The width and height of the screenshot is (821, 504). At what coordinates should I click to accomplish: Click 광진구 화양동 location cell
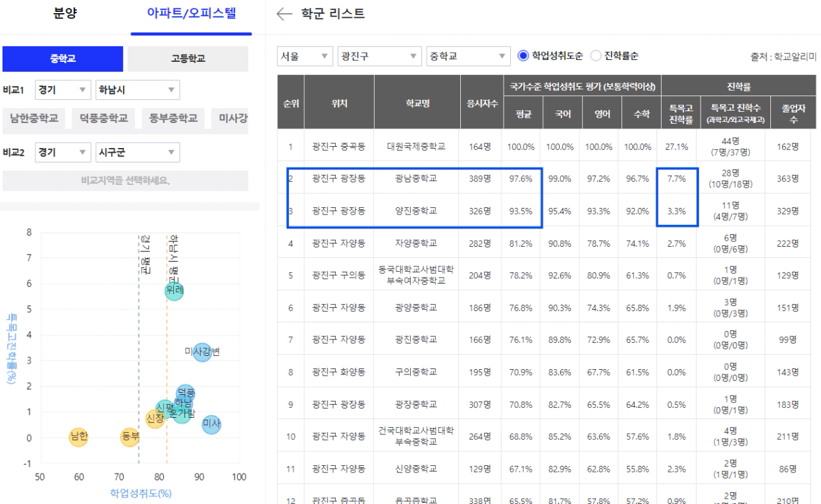pos(339,372)
